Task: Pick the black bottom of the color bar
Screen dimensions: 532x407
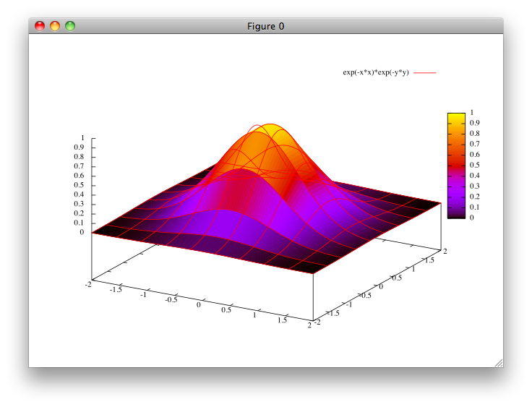Action: point(455,215)
